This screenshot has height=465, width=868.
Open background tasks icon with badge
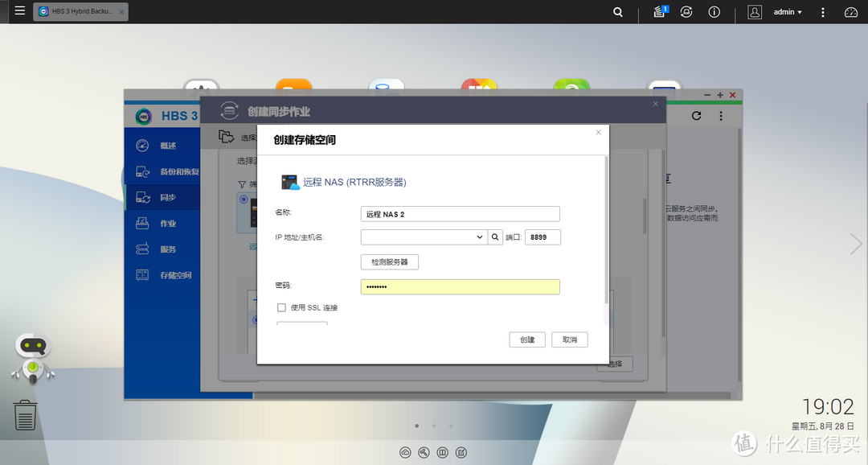[x=660, y=11]
